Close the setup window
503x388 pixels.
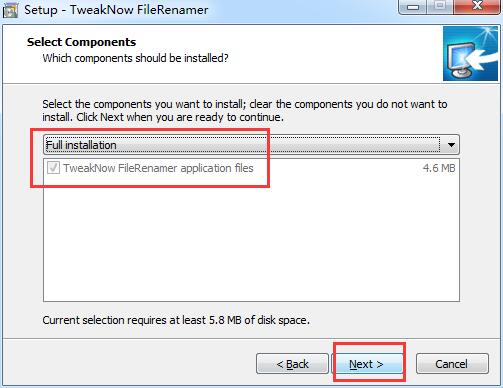click(477, 7)
